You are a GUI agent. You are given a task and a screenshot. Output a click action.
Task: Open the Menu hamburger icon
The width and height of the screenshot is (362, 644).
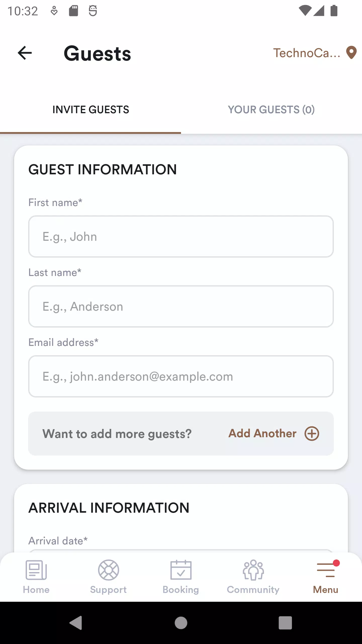[326, 570]
